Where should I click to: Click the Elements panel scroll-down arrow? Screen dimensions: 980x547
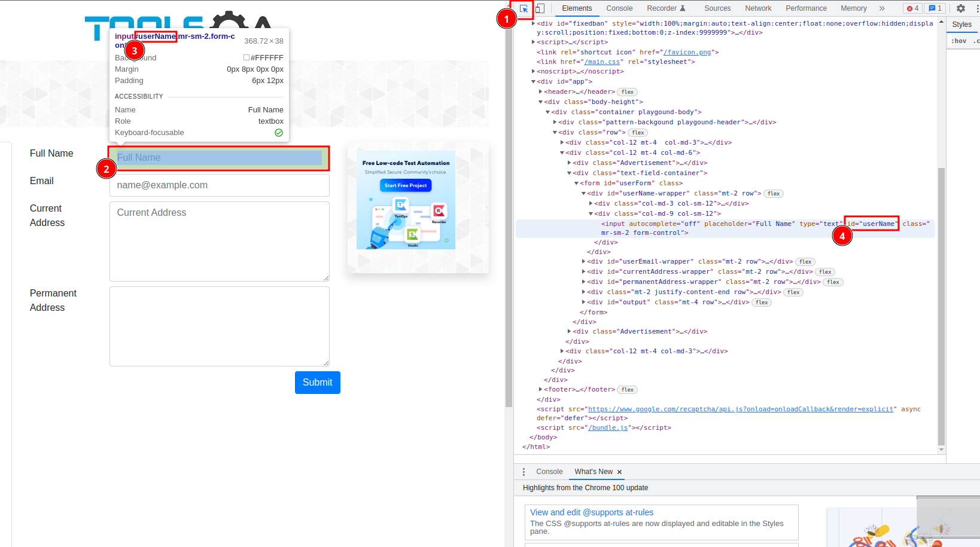[x=941, y=450]
